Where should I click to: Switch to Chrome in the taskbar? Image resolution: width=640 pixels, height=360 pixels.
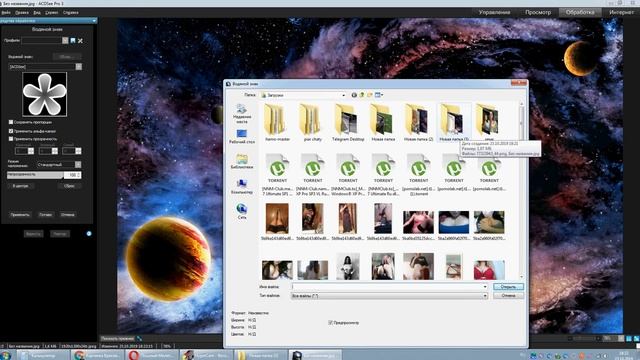tap(97, 355)
